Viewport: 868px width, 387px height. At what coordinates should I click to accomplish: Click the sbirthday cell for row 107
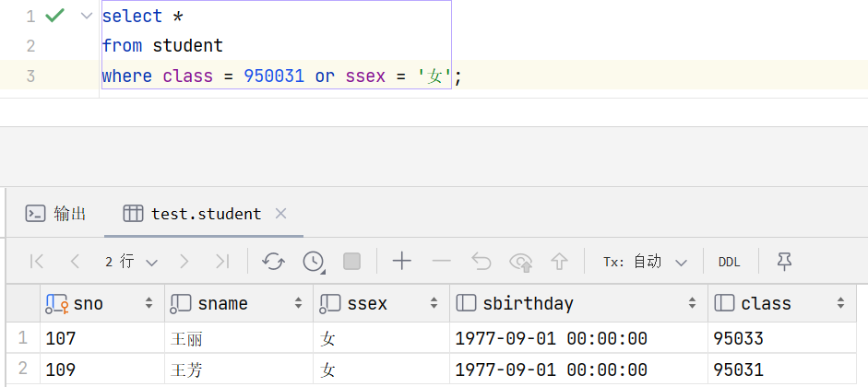coord(578,338)
